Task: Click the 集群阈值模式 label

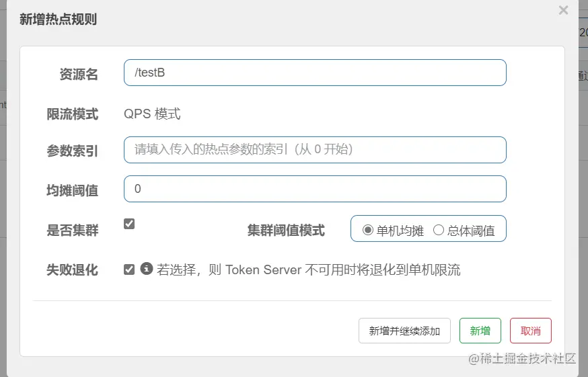Action: click(286, 230)
